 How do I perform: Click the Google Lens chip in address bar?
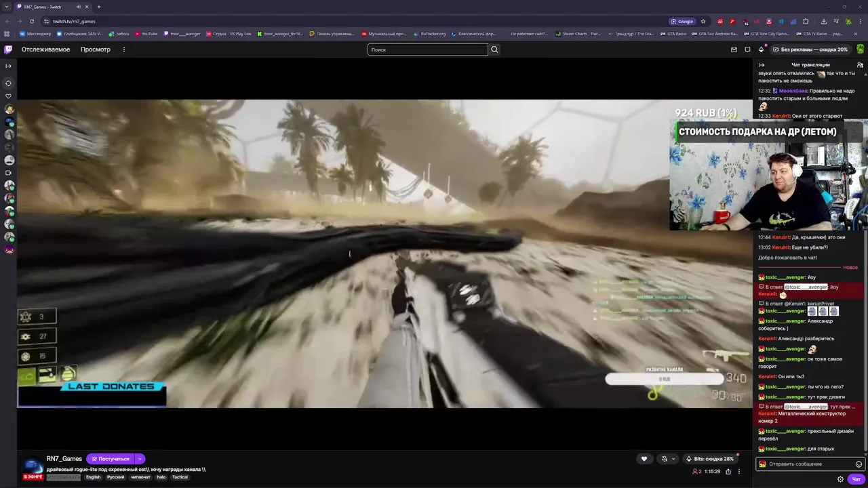point(682,21)
